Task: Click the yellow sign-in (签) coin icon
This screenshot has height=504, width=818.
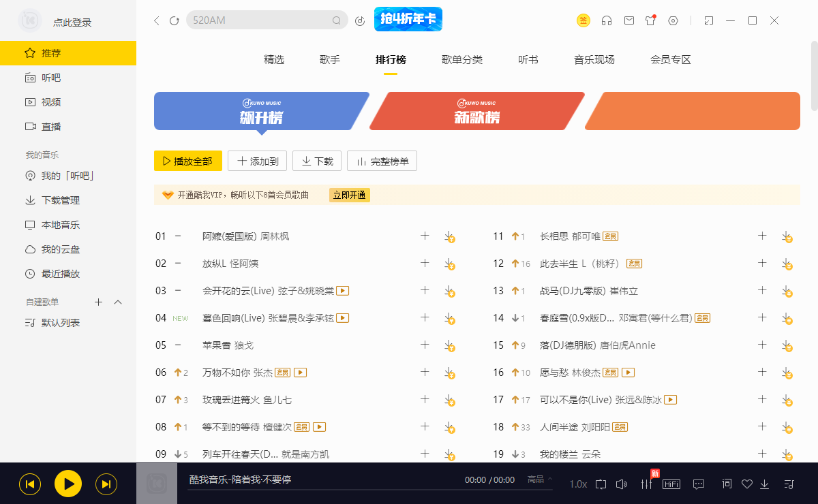Action: [584, 20]
